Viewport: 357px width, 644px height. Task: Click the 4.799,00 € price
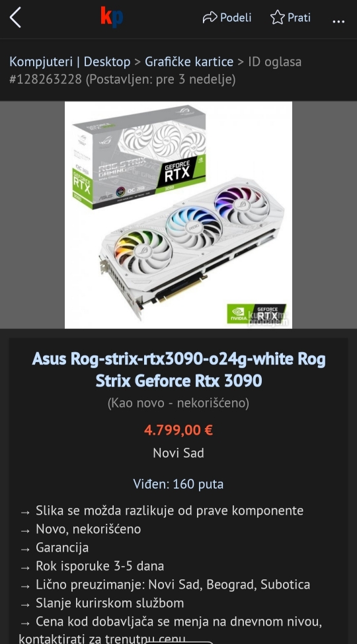pyautogui.click(x=178, y=430)
